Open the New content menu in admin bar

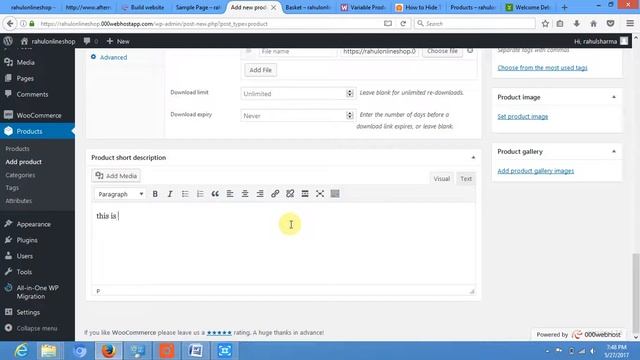pyautogui.click(x=118, y=41)
